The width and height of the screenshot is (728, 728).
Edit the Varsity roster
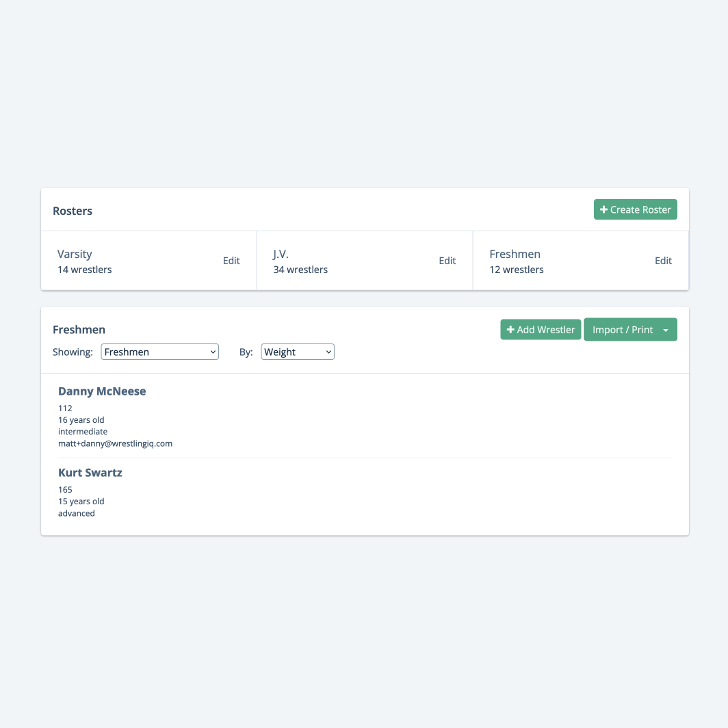[x=231, y=261]
